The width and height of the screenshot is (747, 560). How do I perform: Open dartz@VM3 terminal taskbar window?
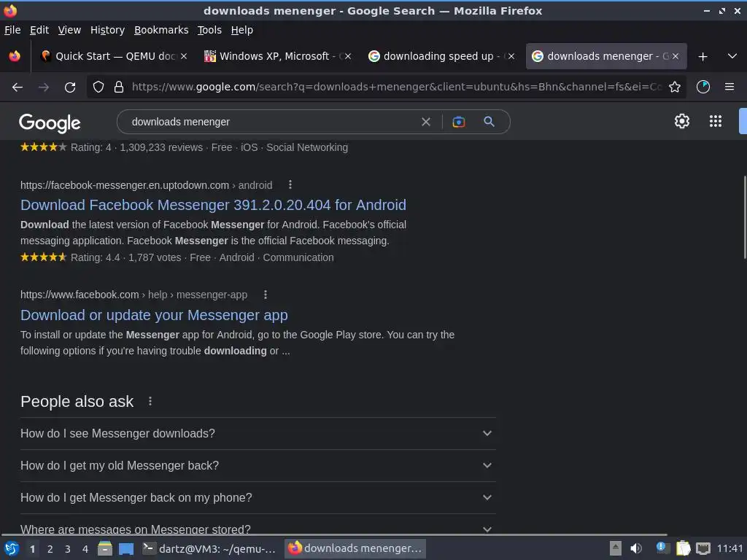[x=209, y=548]
